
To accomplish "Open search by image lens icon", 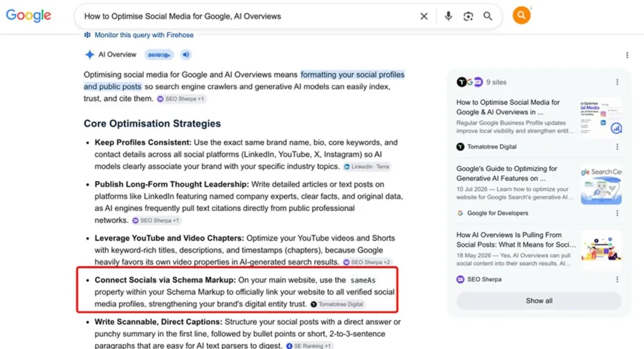I will [468, 16].
